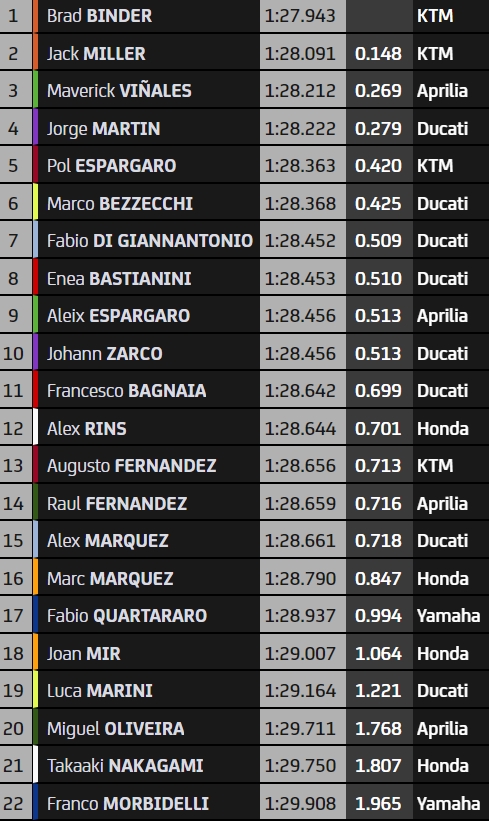Click the green team color bar beside Maverick VIÑALES
The height and width of the screenshot is (821, 489).
pos(36,90)
